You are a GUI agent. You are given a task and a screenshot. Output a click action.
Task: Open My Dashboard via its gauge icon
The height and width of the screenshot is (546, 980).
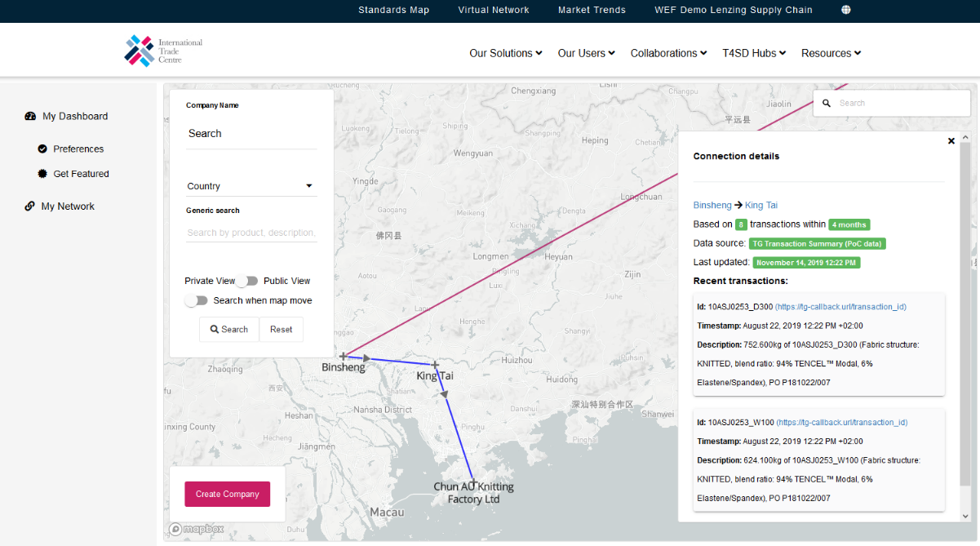click(31, 117)
